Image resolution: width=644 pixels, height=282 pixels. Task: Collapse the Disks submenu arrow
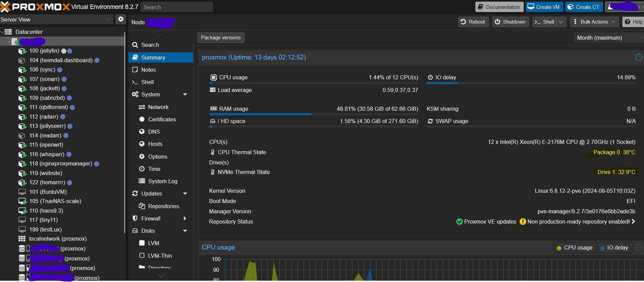185,231
